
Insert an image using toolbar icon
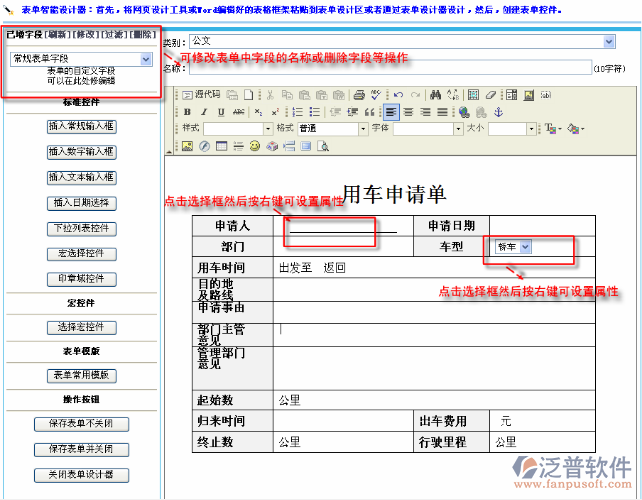[x=187, y=146]
